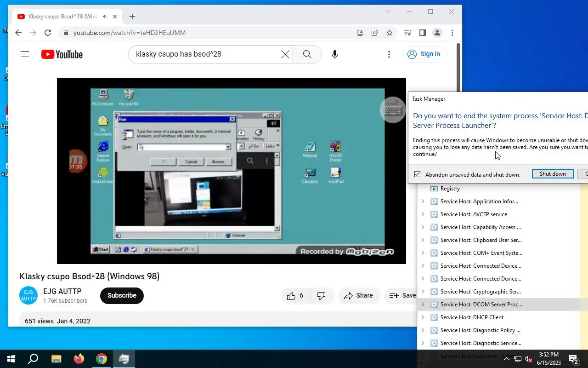Open Chrome three-dot menu

(x=452, y=33)
